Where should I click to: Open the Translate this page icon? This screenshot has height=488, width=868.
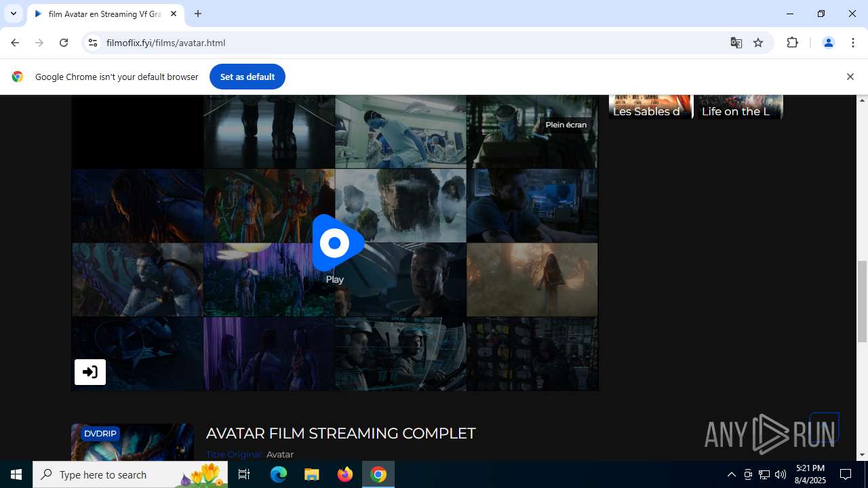[x=736, y=43]
